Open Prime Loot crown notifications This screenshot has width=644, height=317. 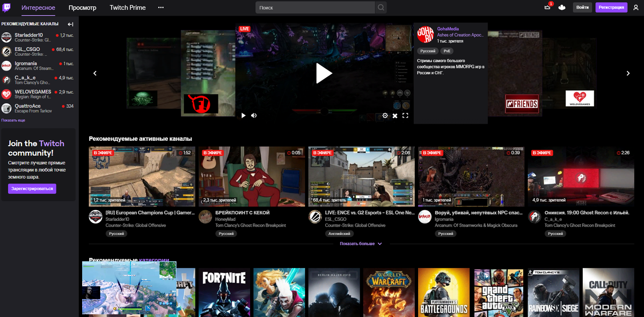coord(547,7)
